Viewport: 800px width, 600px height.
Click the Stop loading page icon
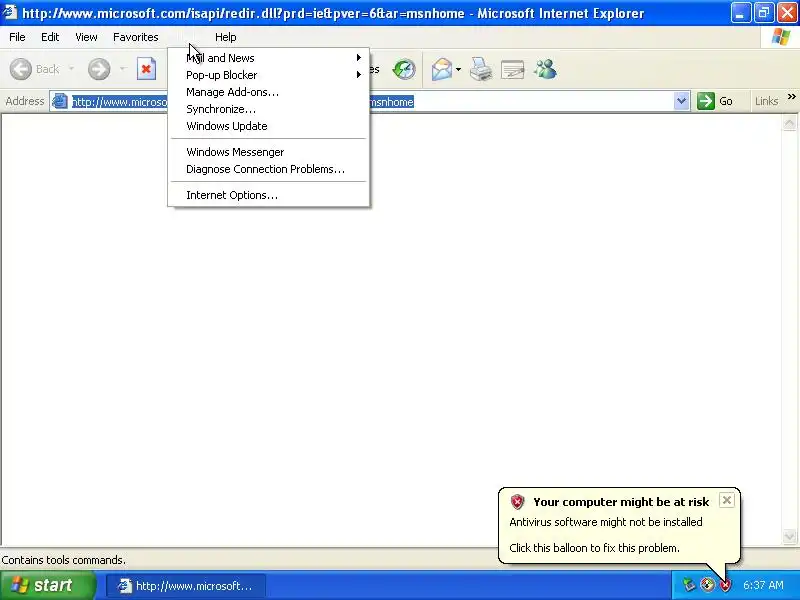pos(146,69)
